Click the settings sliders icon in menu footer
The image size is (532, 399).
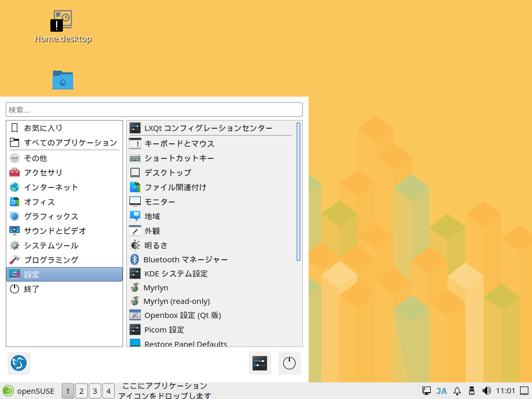pos(259,363)
